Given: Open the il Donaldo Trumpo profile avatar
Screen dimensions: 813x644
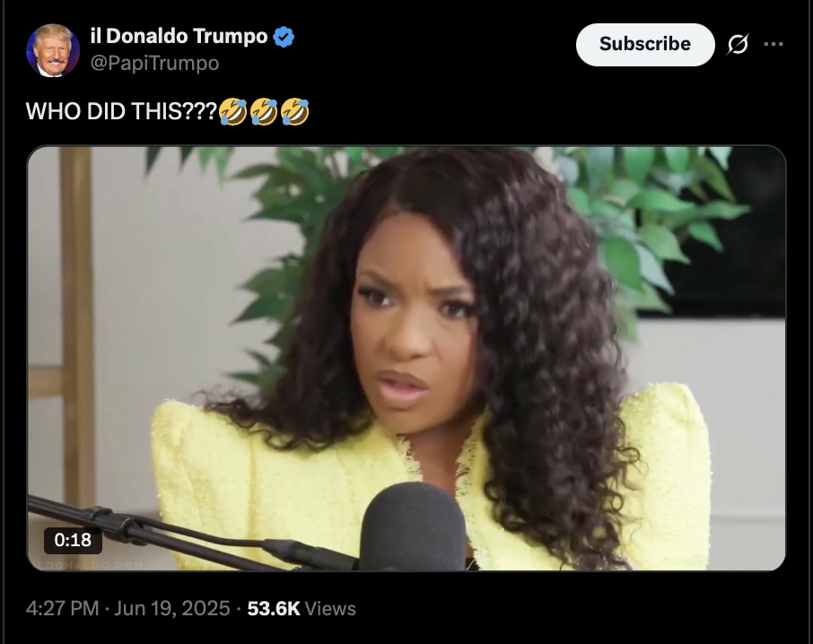Looking at the screenshot, I should pos(53,50).
